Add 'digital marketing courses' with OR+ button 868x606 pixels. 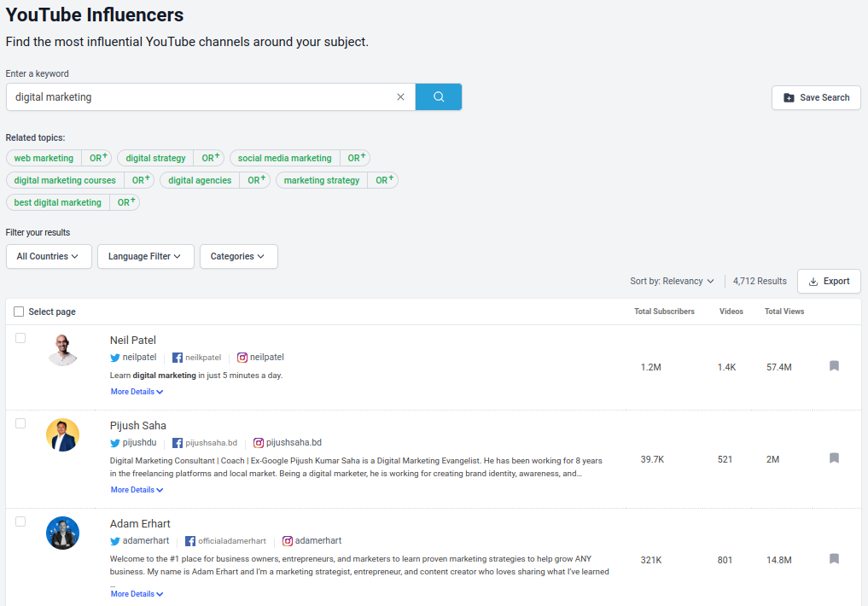point(139,180)
